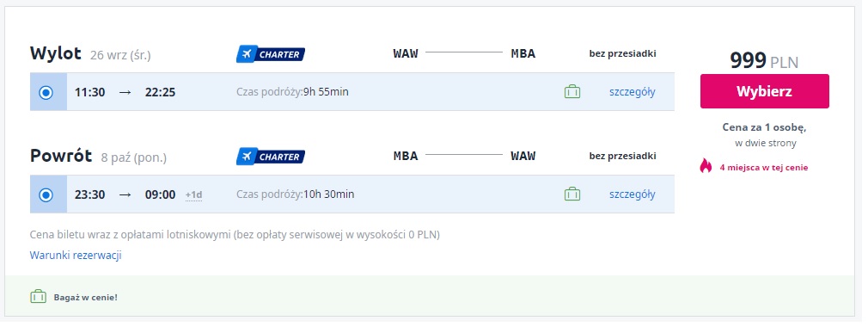Click the green luggage icon on the 11:30 flight row
The image size is (868, 327).
point(572,91)
